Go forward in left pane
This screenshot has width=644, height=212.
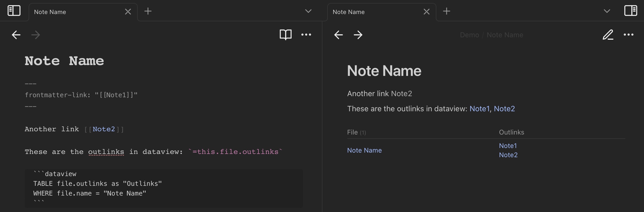pyautogui.click(x=36, y=35)
